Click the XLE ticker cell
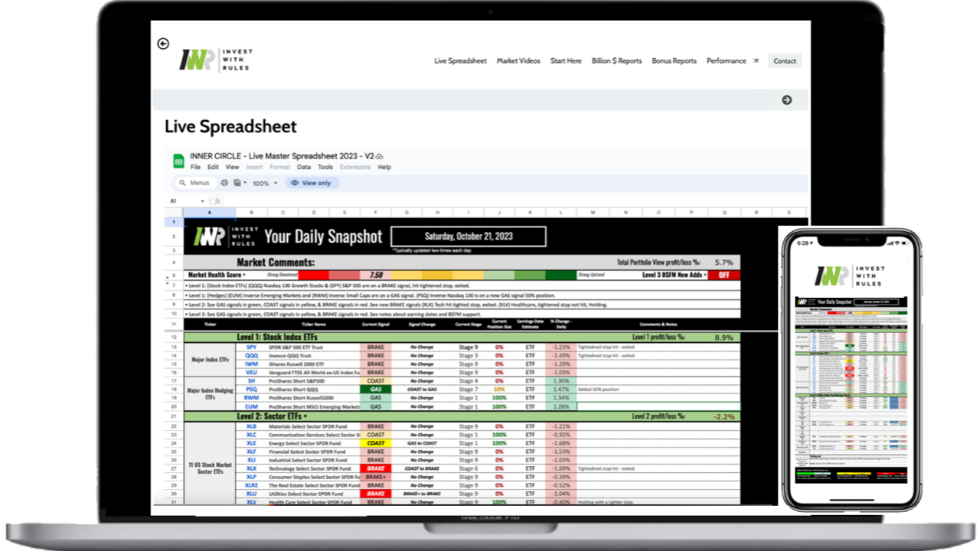Screen dimensions: 980x551 tap(251, 443)
